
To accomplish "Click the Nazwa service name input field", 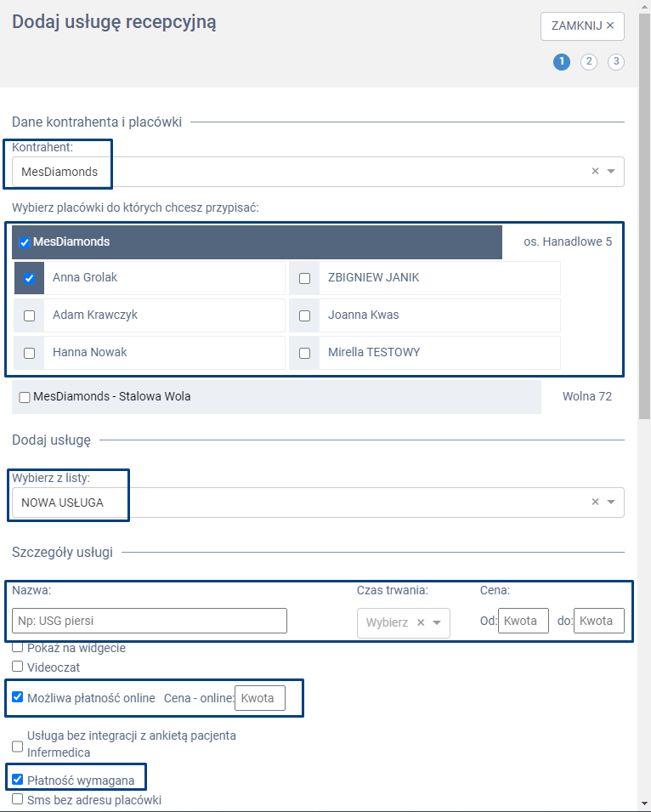I will pyautogui.click(x=150, y=621).
